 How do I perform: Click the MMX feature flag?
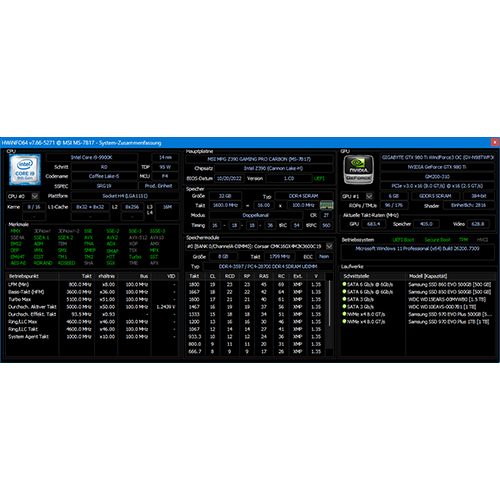click(x=16, y=231)
